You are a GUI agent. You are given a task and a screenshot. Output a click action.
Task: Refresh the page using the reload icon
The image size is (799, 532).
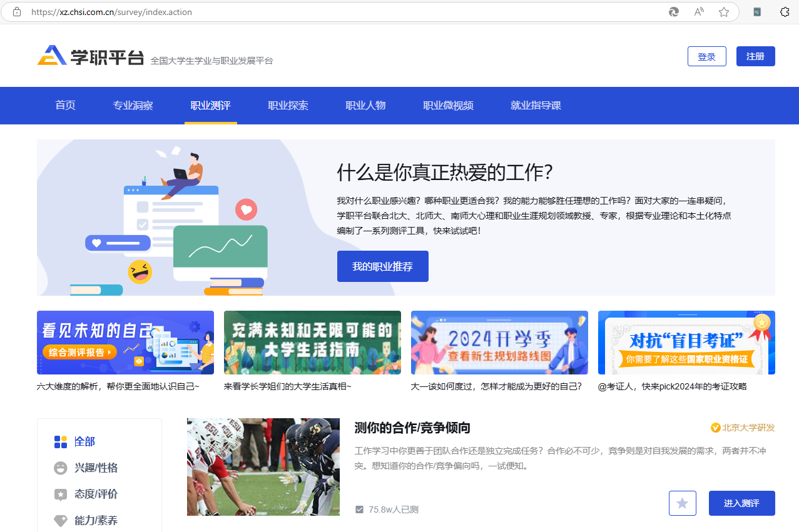[x=673, y=11]
